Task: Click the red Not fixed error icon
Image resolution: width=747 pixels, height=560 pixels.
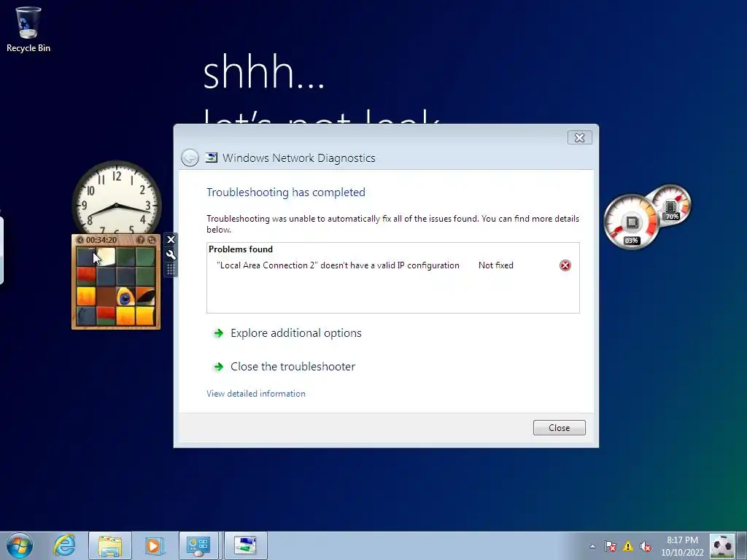Action: [565, 265]
